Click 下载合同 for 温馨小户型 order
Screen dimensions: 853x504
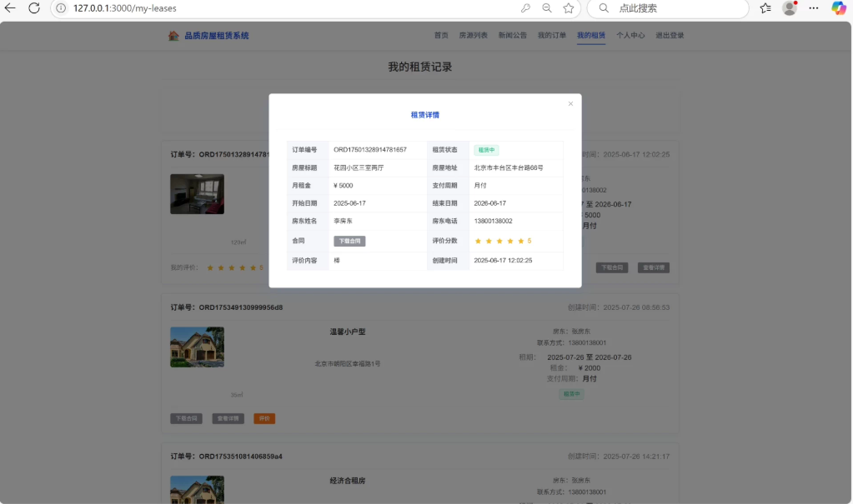click(x=186, y=419)
